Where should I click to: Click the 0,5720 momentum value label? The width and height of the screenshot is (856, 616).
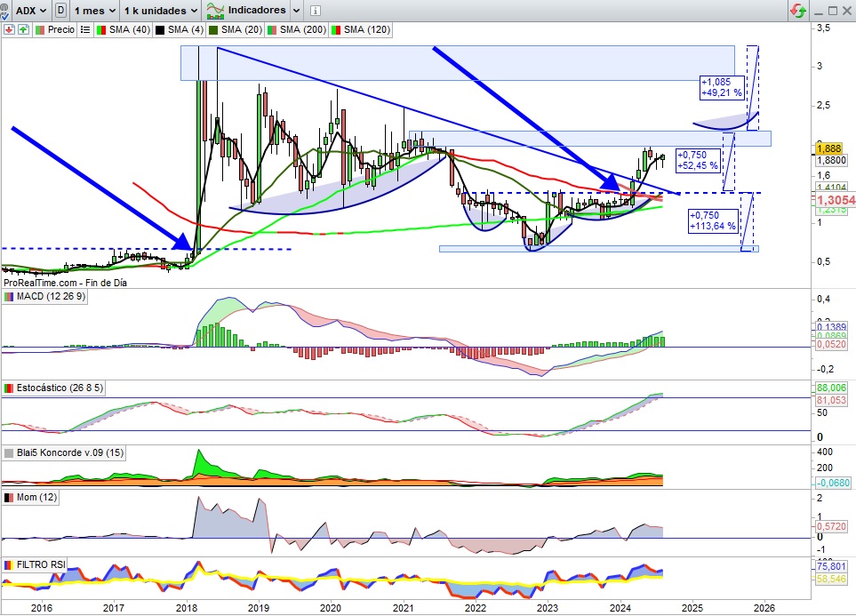[x=831, y=526]
